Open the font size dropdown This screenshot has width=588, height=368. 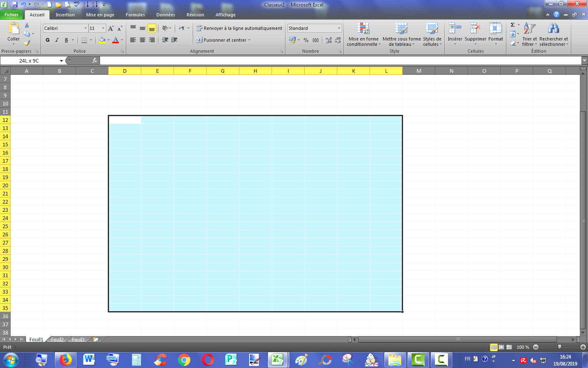102,28
